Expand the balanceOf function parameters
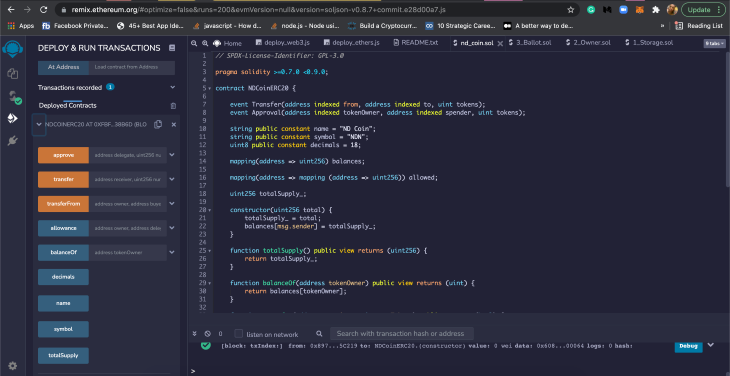 pos(172,252)
